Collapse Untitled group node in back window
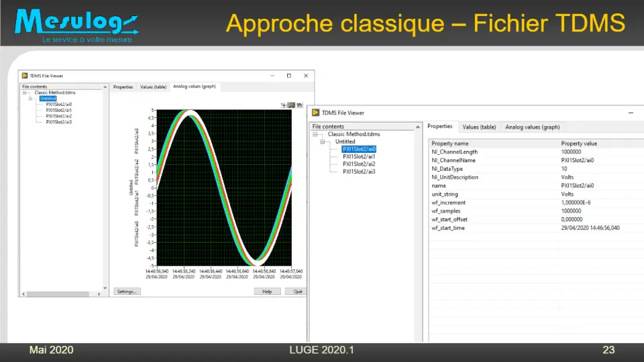Viewport: 644px width, 362px height. pyautogui.click(x=30, y=99)
